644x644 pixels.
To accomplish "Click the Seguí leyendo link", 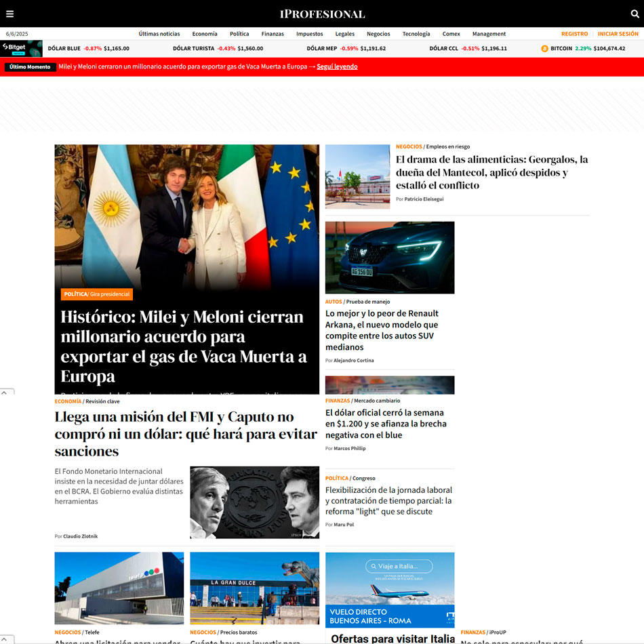I will (337, 66).
